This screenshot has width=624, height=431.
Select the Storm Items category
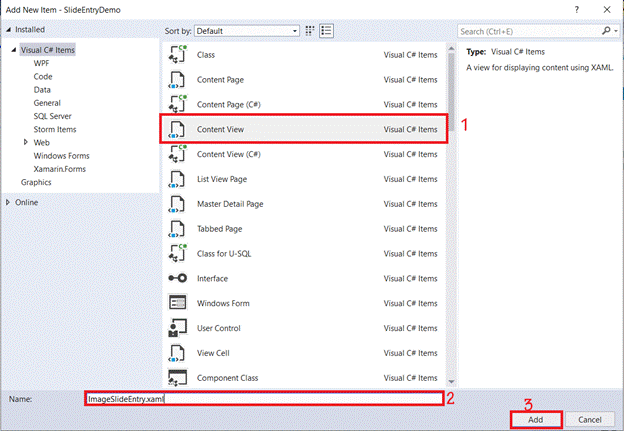(x=55, y=129)
